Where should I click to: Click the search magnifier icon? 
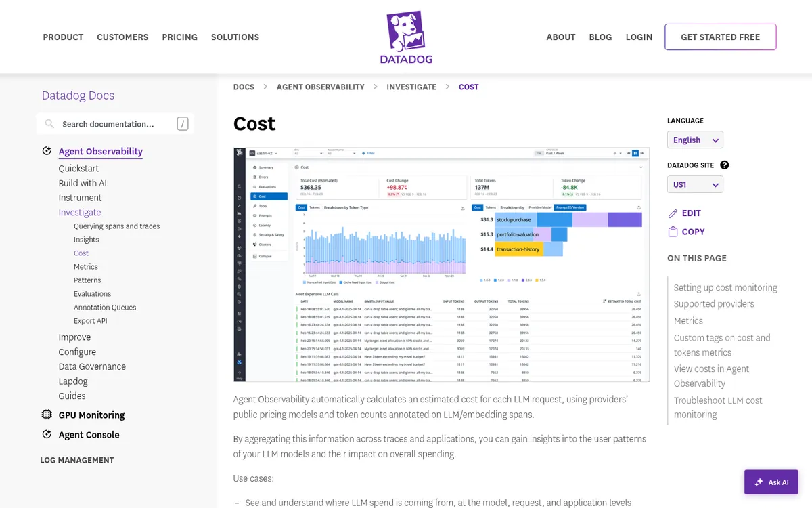coord(49,124)
